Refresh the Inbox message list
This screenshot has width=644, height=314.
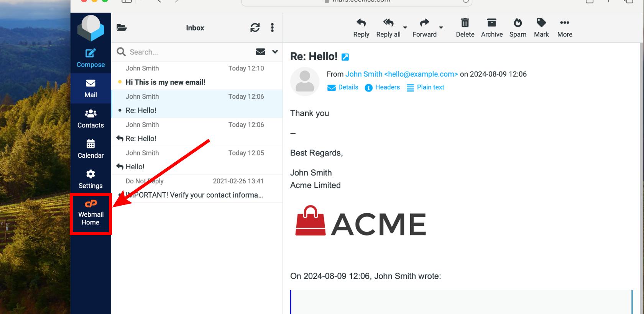tap(255, 28)
